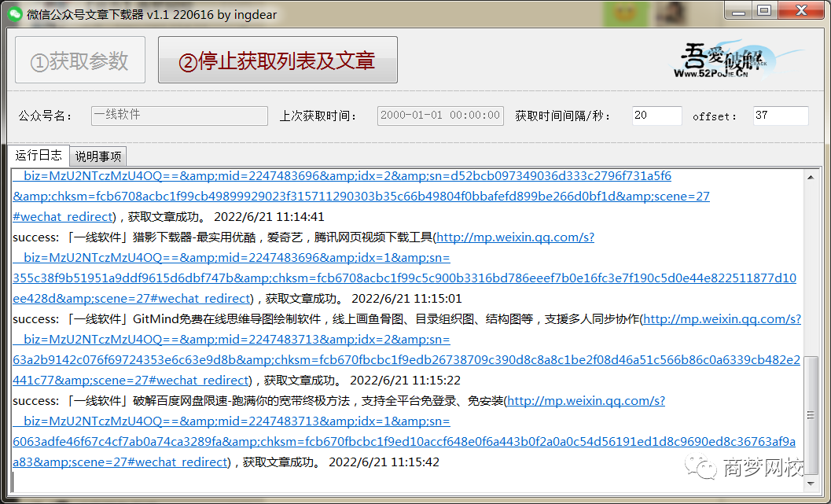
Task: Close the 微信公众号文章下载器 window
Action: 801,11
